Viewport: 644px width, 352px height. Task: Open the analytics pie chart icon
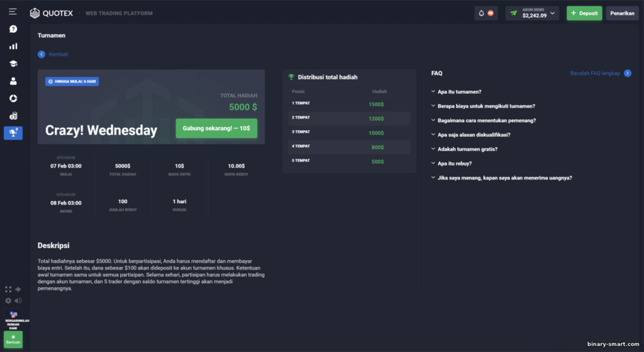click(13, 99)
